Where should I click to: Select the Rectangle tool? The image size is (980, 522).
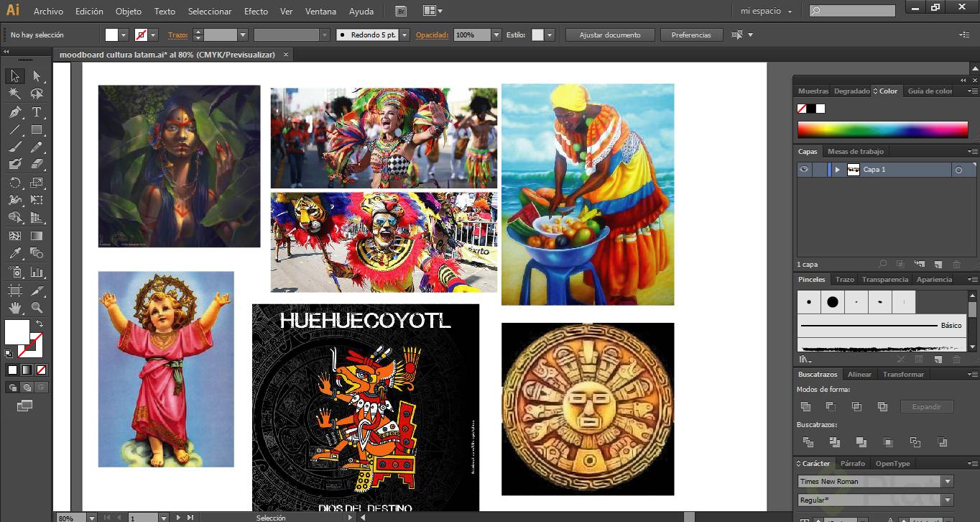click(37, 130)
